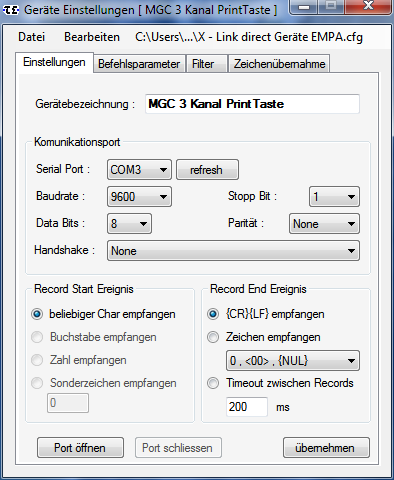
Task: Click the timeout milliseconds field
Action: pos(247,407)
